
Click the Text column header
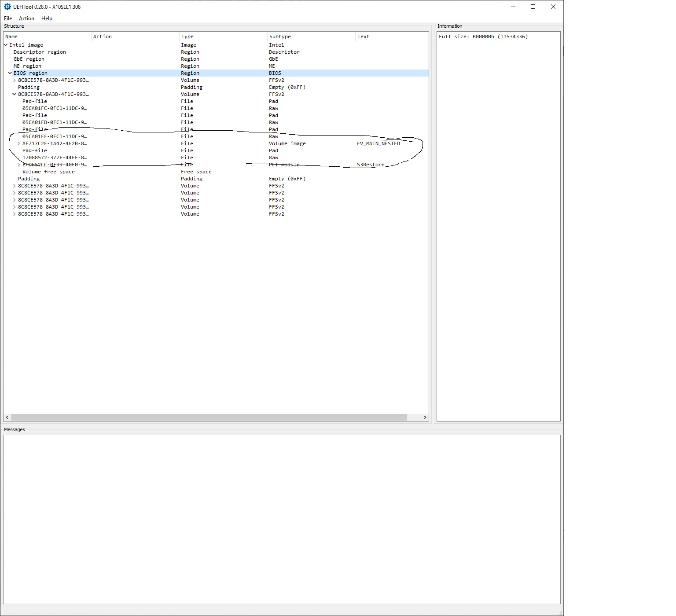(392, 37)
